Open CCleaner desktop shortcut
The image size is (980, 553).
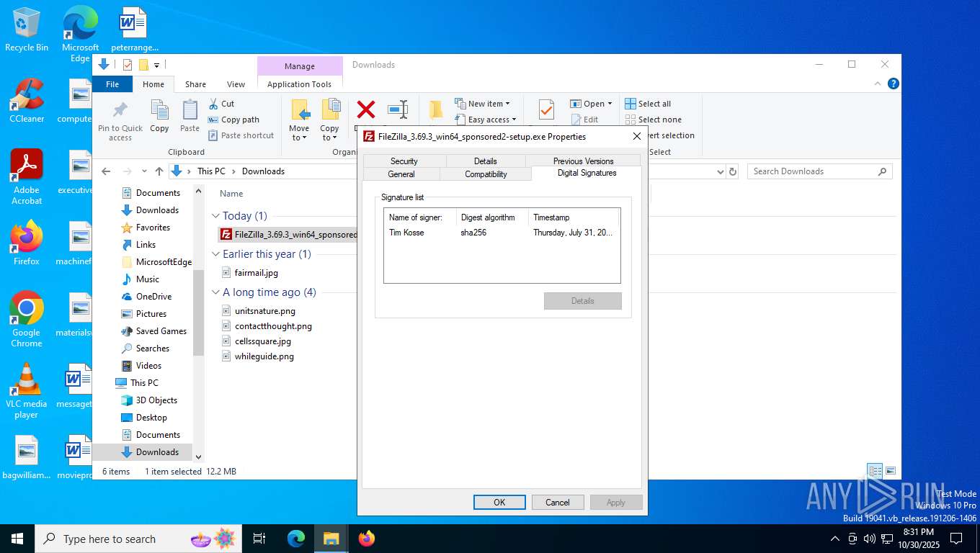click(27, 101)
